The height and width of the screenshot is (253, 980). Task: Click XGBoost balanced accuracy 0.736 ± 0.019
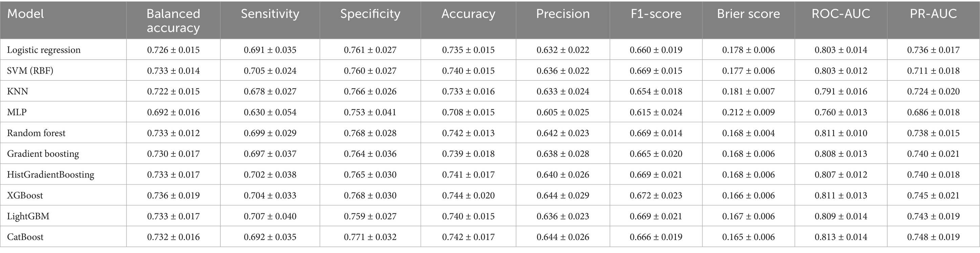[x=173, y=195]
